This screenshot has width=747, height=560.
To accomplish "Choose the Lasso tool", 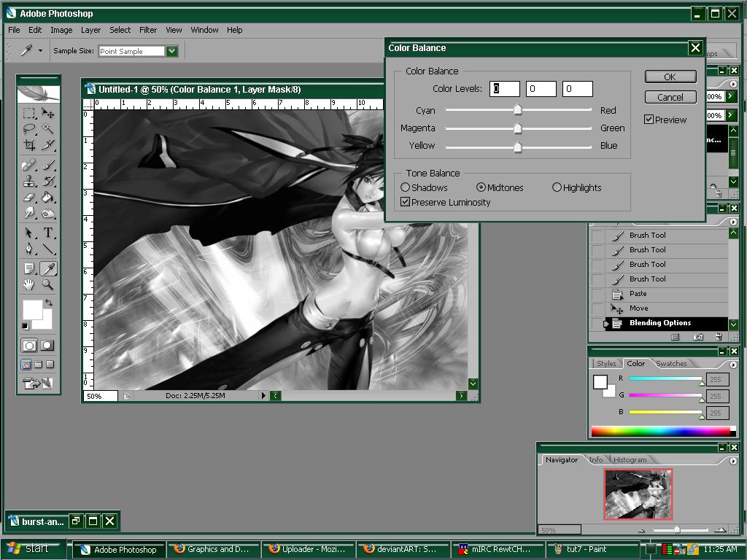I will pyautogui.click(x=29, y=129).
